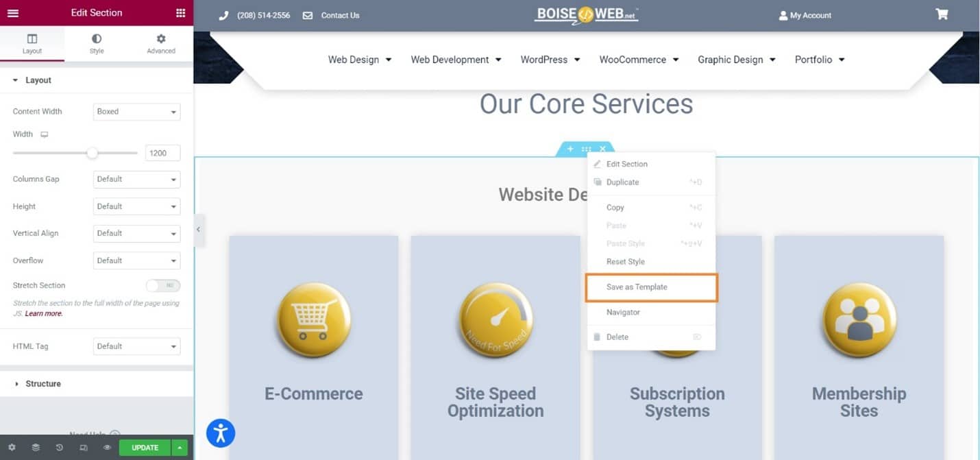Click the settings gear in bottom bar

(x=12, y=448)
